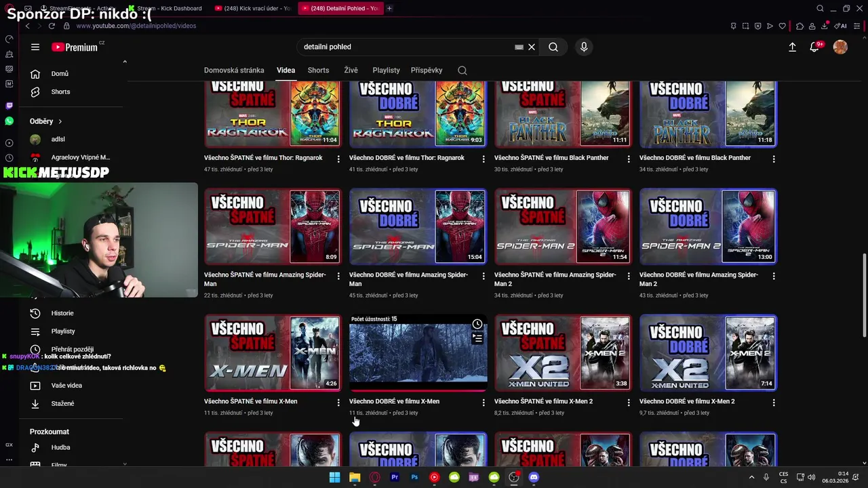The image size is (868, 488).
Task: Open options for Black Panther ŠPATNÉ video
Action: 629,159
